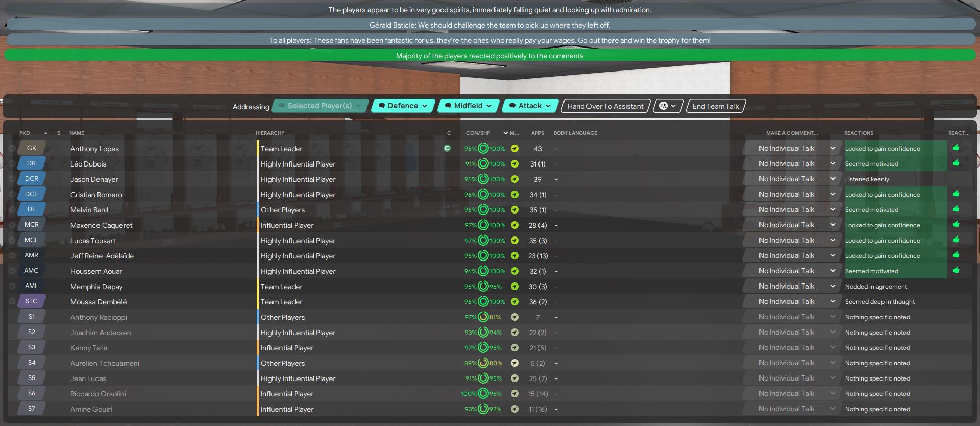This screenshot has height=426, width=980.
Task: Toggle selection tick for Moussa Dembélé
Action: tap(12, 302)
